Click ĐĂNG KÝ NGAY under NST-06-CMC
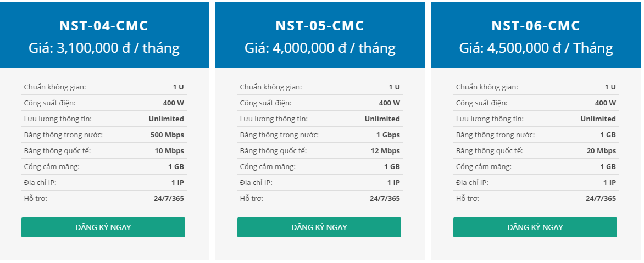 (x=535, y=227)
